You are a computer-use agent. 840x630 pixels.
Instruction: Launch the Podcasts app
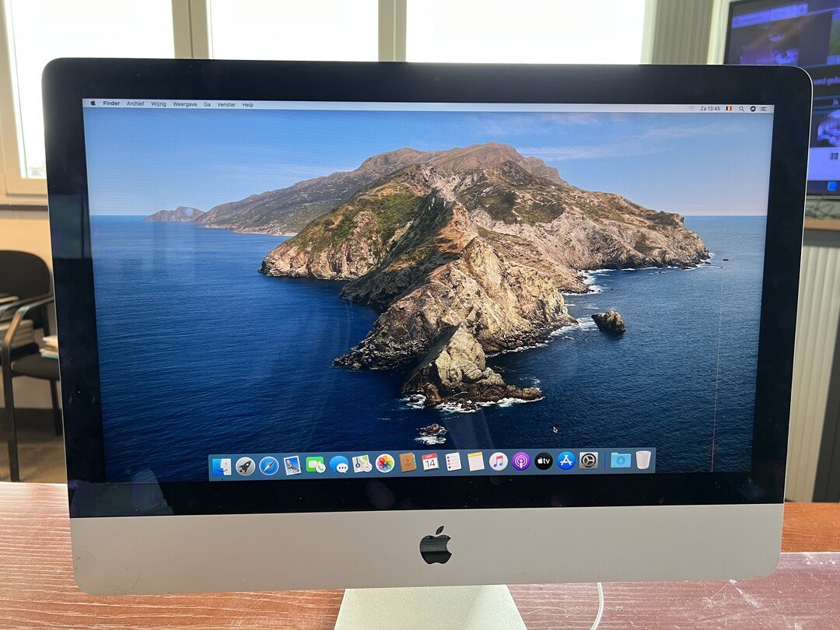coord(521,461)
